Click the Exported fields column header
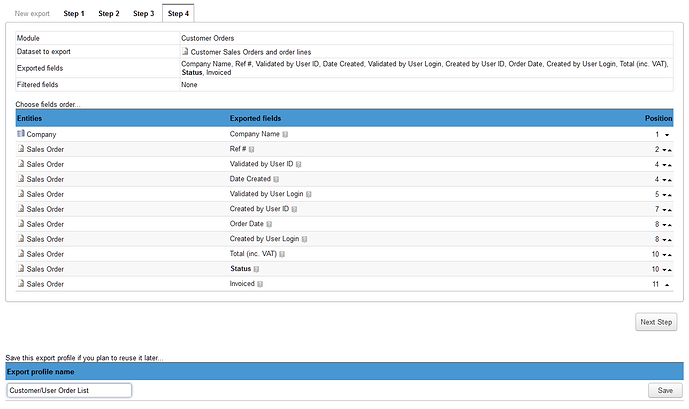 (255, 118)
